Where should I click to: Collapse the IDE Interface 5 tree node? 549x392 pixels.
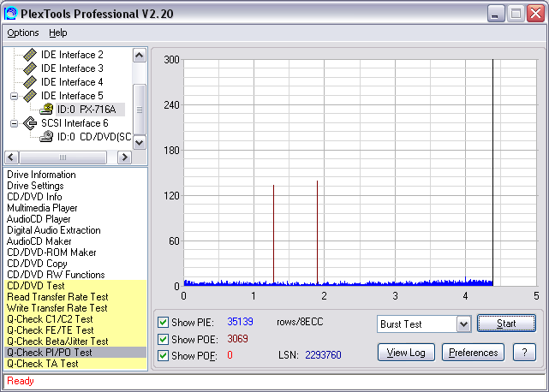point(14,96)
